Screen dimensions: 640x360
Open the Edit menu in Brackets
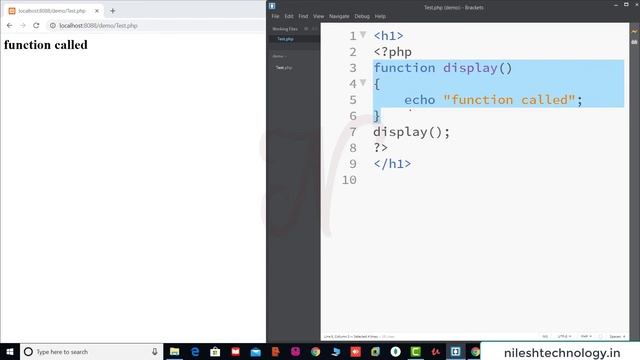[x=289, y=16]
